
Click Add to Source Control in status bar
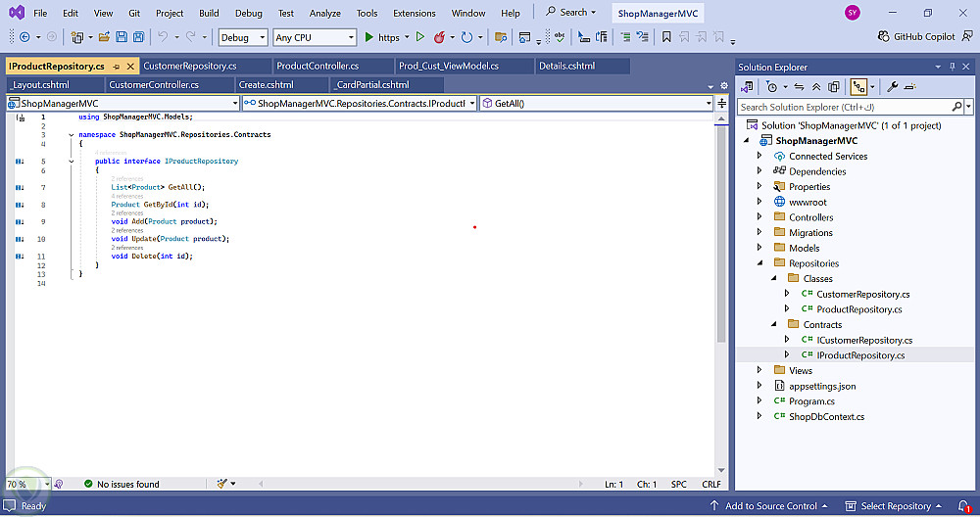(768, 506)
